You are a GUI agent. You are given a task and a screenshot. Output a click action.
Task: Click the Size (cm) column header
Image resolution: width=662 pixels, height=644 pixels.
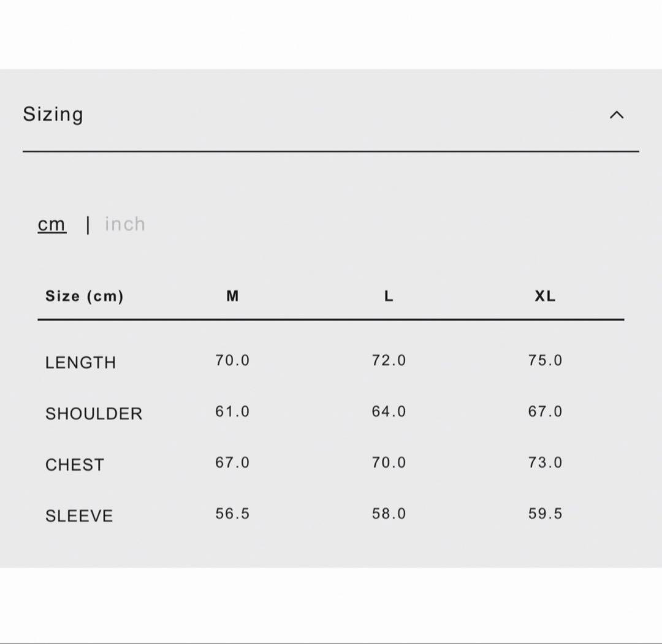[84, 296]
